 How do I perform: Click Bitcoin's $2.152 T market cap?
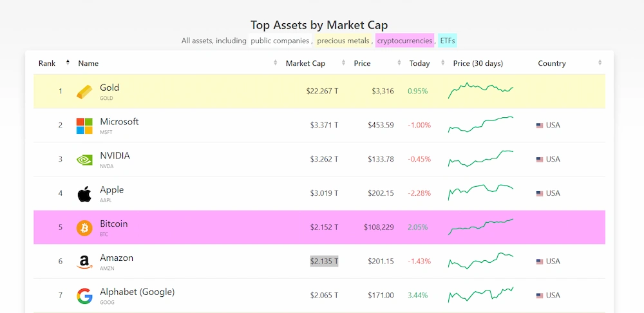(x=324, y=227)
